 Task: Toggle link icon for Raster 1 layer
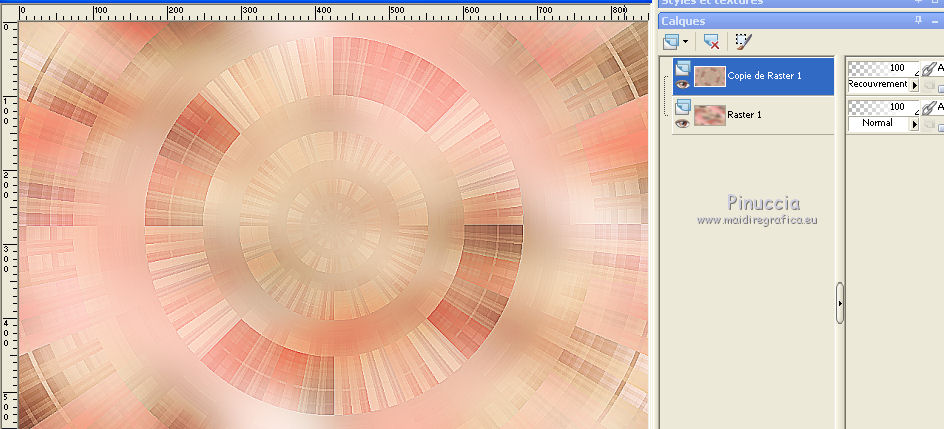(x=930, y=107)
